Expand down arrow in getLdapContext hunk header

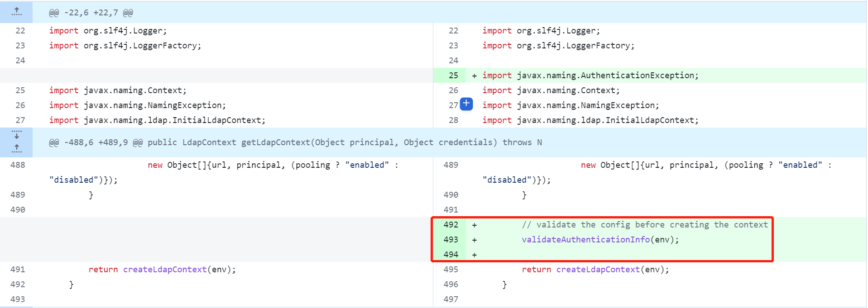click(x=16, y=135)
